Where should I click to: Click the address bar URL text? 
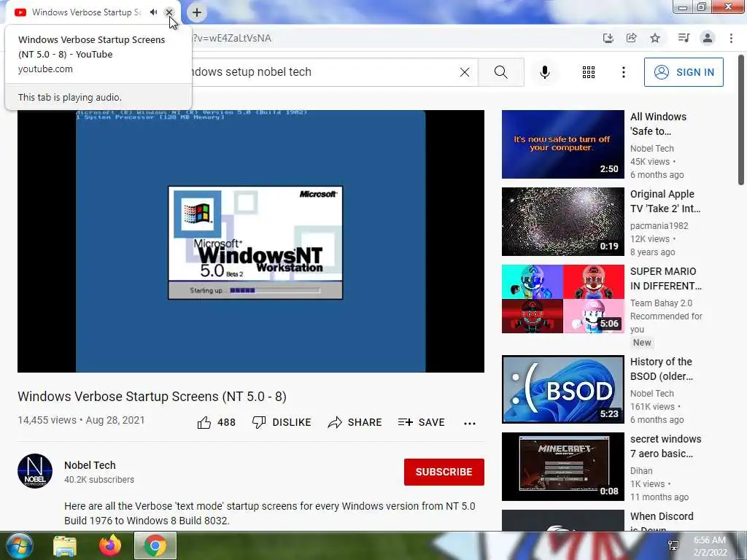point(233,38)
